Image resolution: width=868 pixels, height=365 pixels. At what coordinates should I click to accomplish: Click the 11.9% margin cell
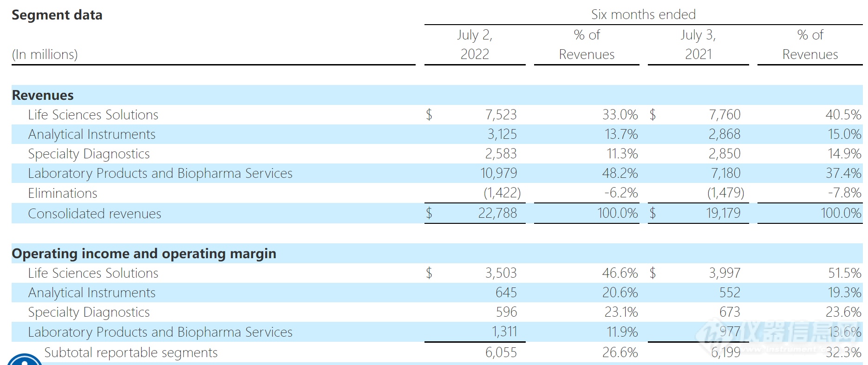point(622,332)
